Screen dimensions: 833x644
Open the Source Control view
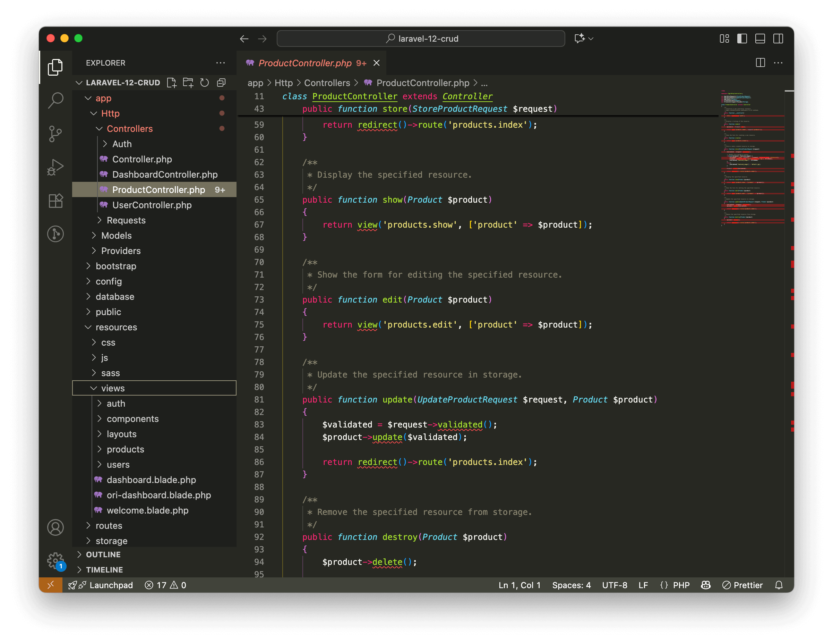click(x=56, y=134)
